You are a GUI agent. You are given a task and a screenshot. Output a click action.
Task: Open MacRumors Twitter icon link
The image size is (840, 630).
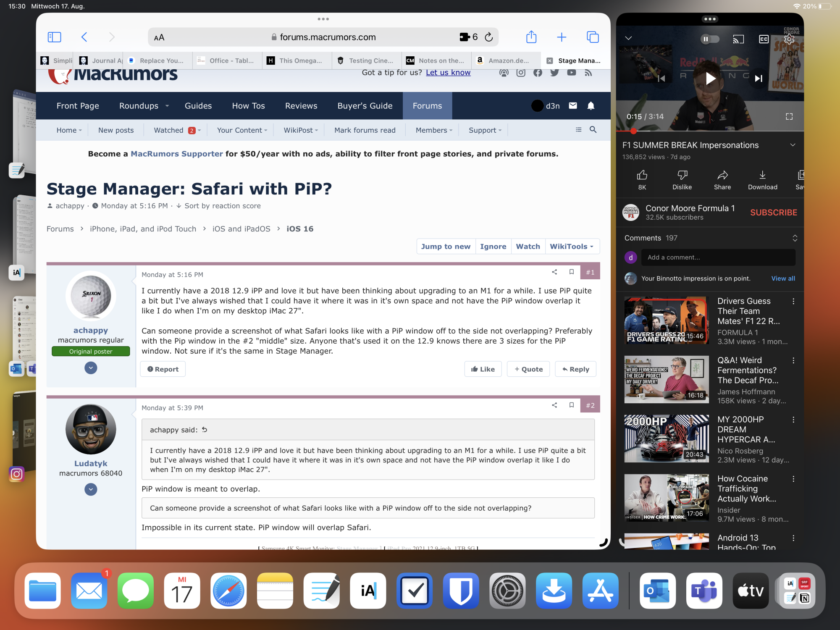pos(554,73)
